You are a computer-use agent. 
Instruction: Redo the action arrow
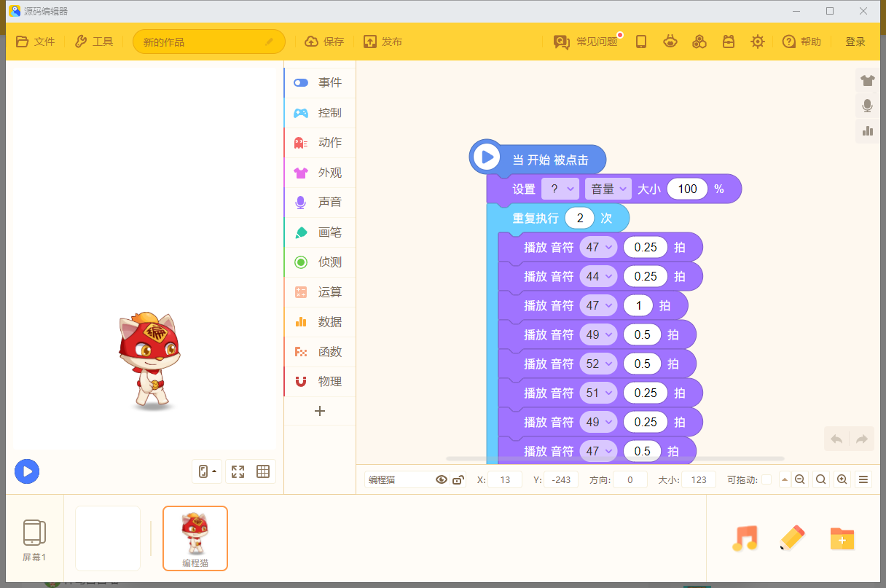[x=861, y=439]
